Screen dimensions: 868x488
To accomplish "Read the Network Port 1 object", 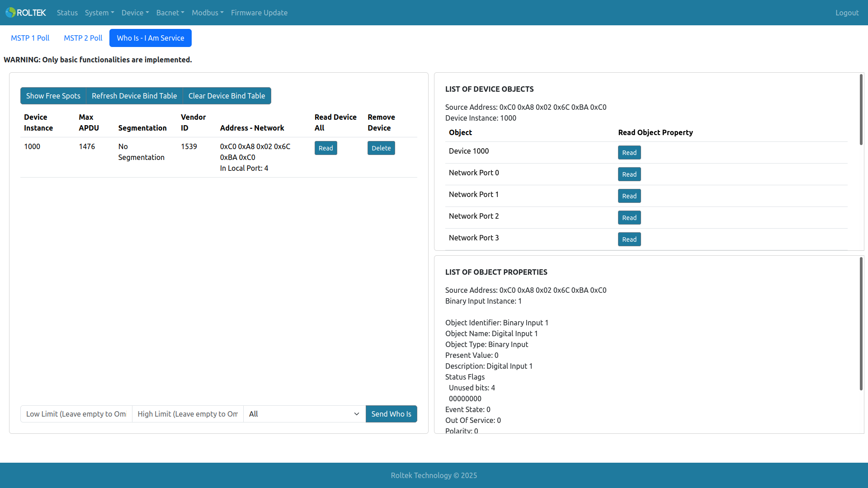I will click(x=629, y=196).
